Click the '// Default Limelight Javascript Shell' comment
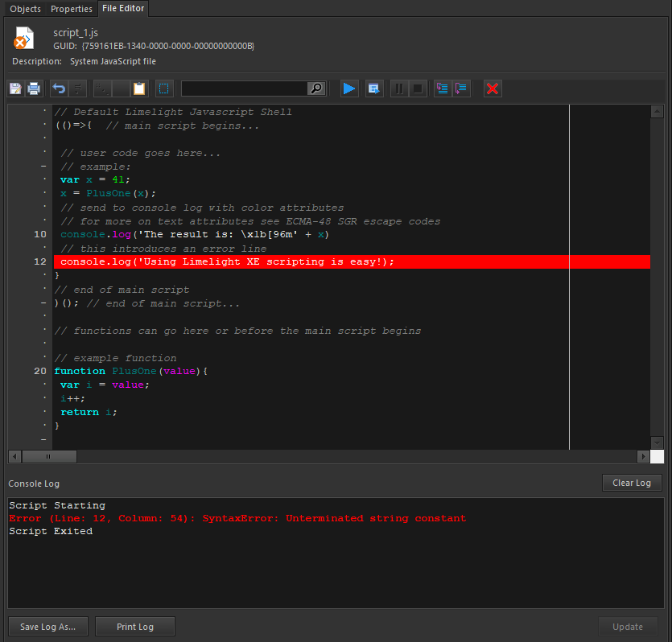The height and width of the screenshot is (642, 672). click(x=173, y=112)
